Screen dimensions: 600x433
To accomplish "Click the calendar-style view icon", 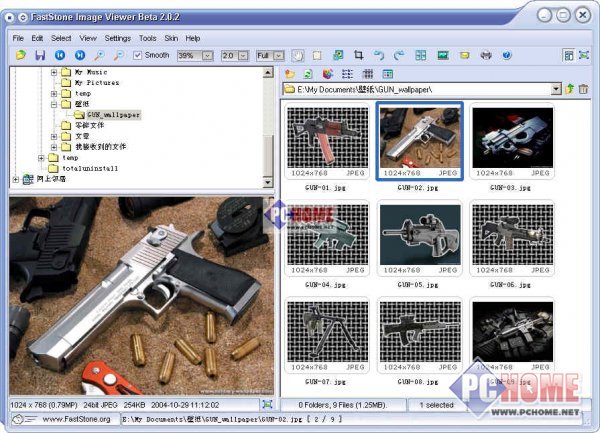I will (x=388, y=74).
